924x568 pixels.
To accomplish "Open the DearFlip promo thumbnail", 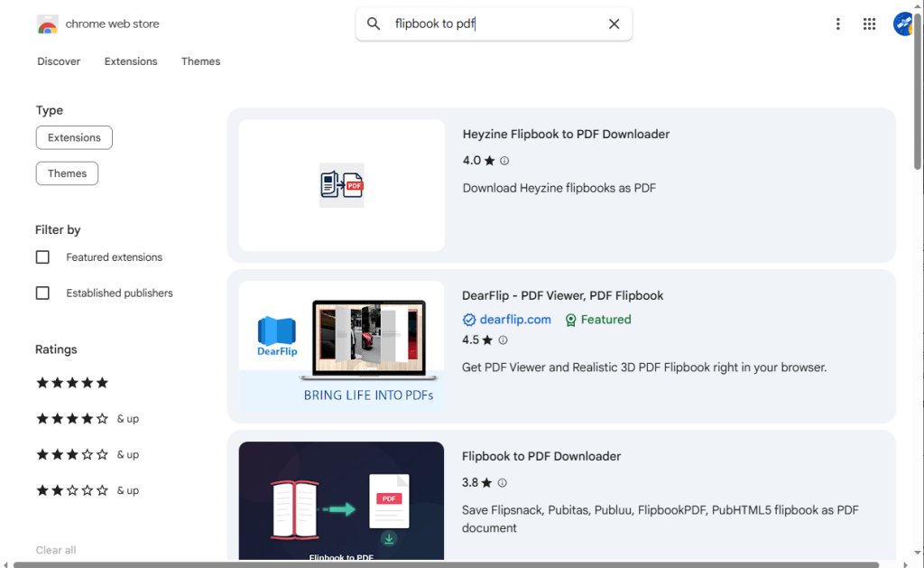I will click(342, 346).
